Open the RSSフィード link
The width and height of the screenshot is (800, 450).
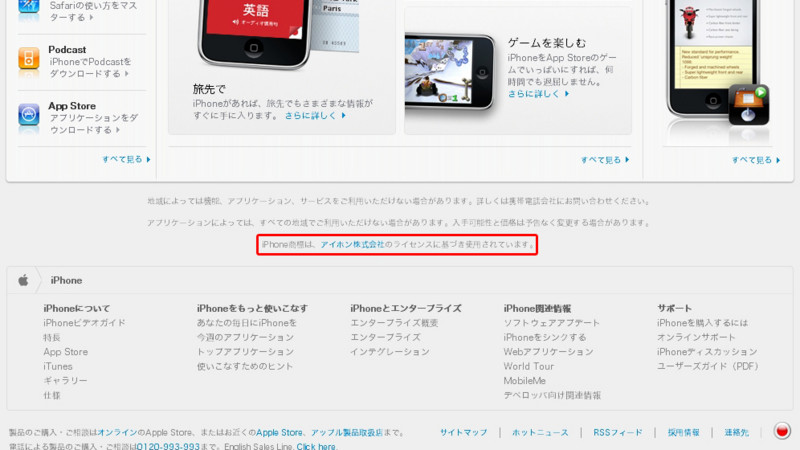(x=618, y=433)
